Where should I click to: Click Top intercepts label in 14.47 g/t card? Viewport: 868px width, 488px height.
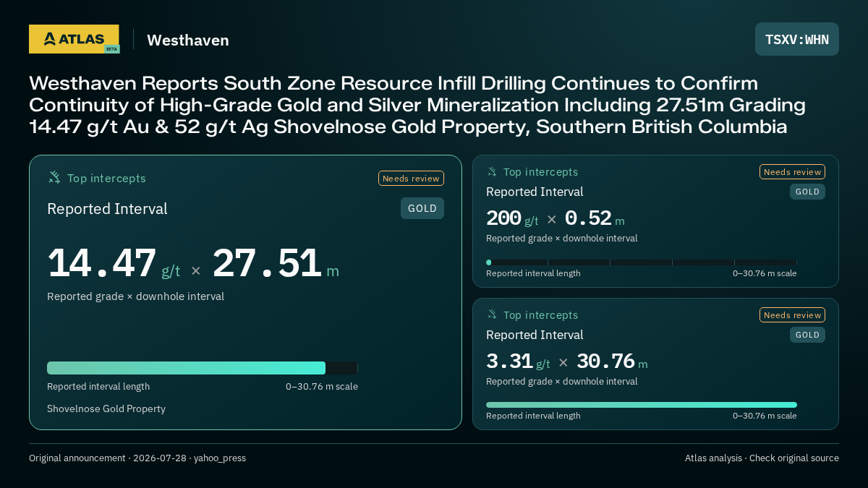(x=106, y=178)
